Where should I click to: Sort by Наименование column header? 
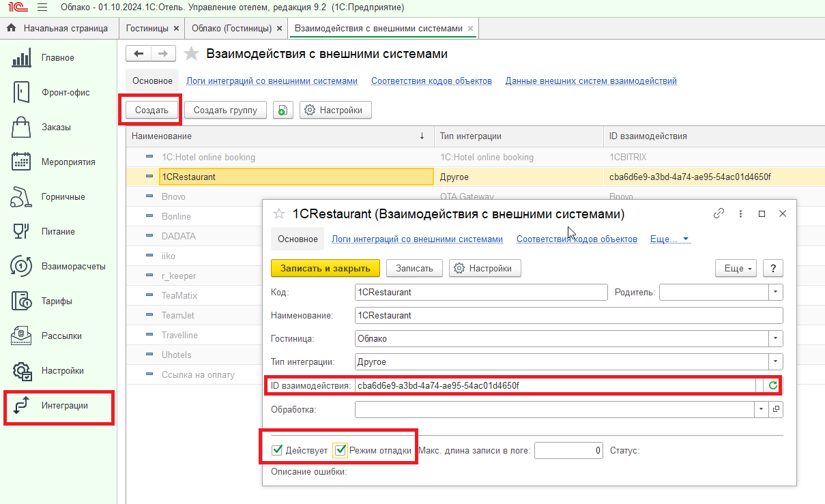(280, 136)
